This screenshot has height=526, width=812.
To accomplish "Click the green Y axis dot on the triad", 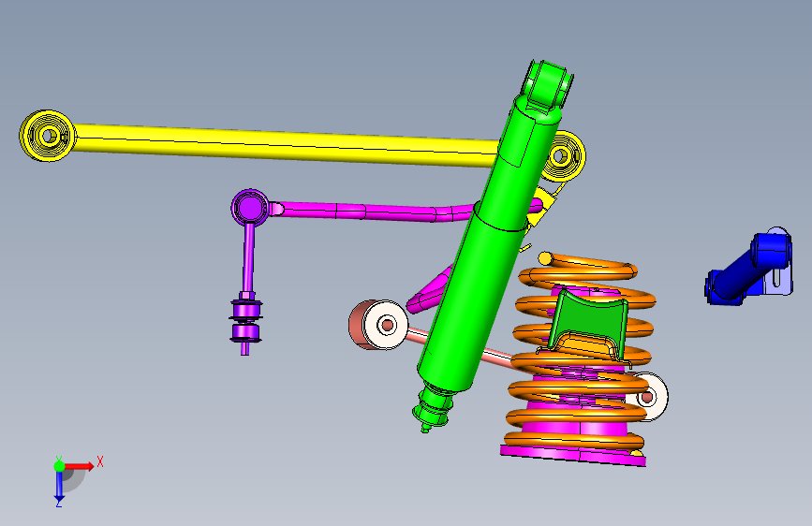I will point(59,466).
